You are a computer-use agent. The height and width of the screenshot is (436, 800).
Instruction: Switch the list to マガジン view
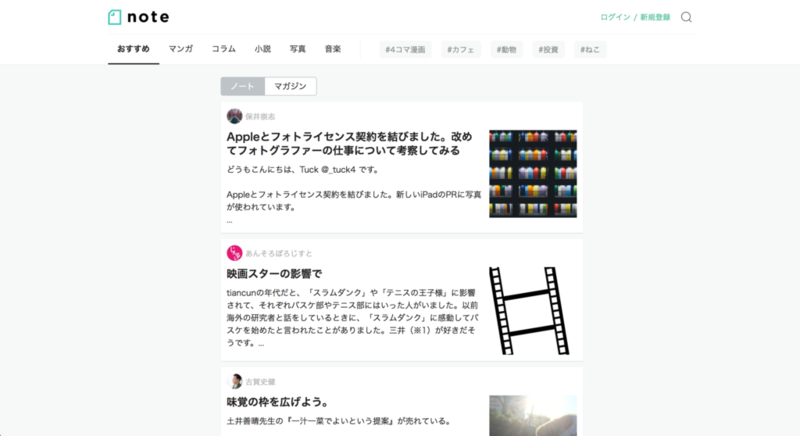coord(290,86)
